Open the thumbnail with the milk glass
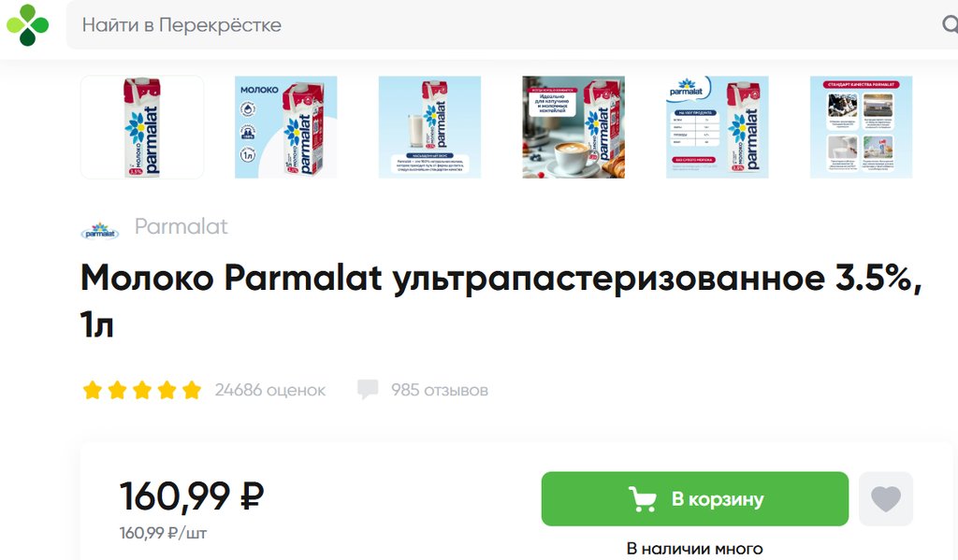958x560 pixels. point(429,127)
